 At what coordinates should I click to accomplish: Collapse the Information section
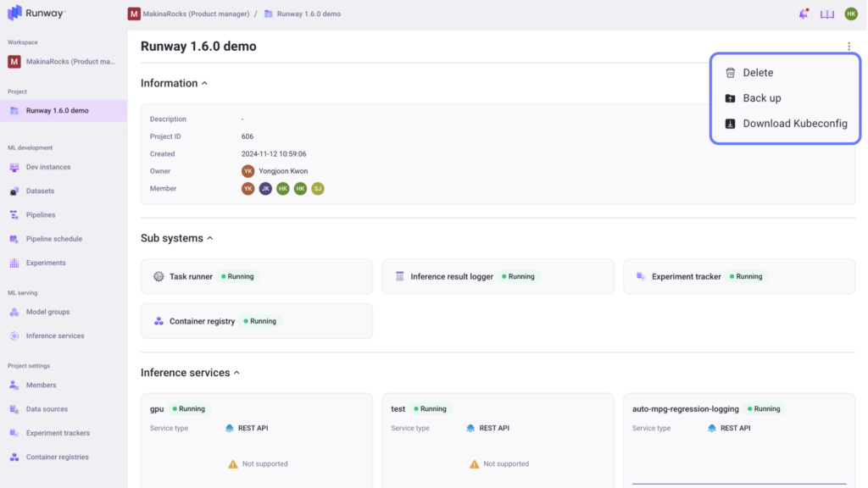pyautogui.click(x=204, y=83)
